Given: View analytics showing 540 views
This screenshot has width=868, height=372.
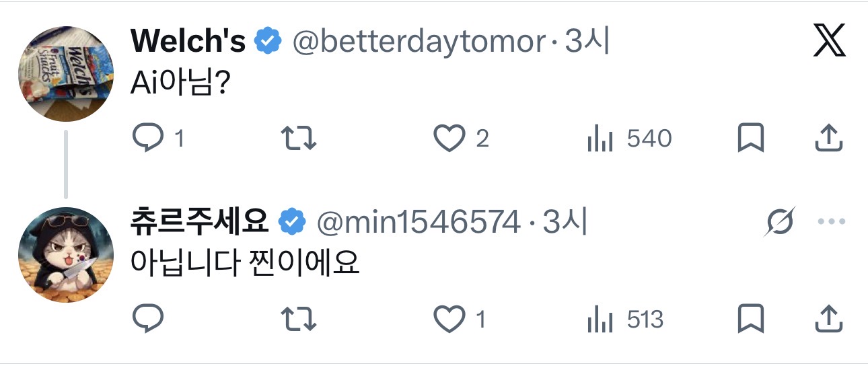Looking at the screenshot, I should [x=628, y=139].
